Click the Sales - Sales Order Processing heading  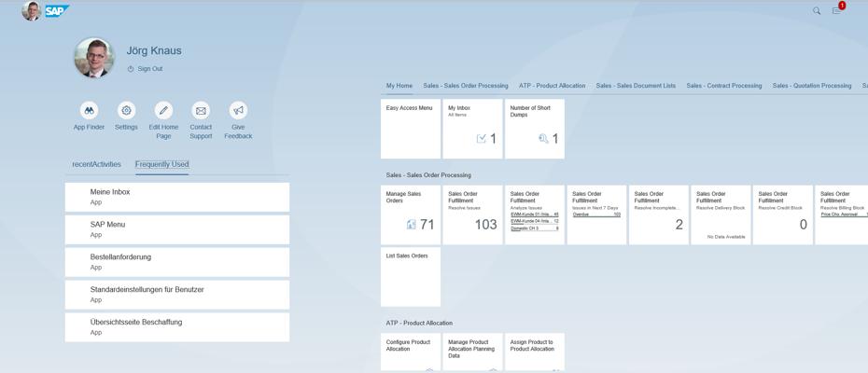coord(428,175)
